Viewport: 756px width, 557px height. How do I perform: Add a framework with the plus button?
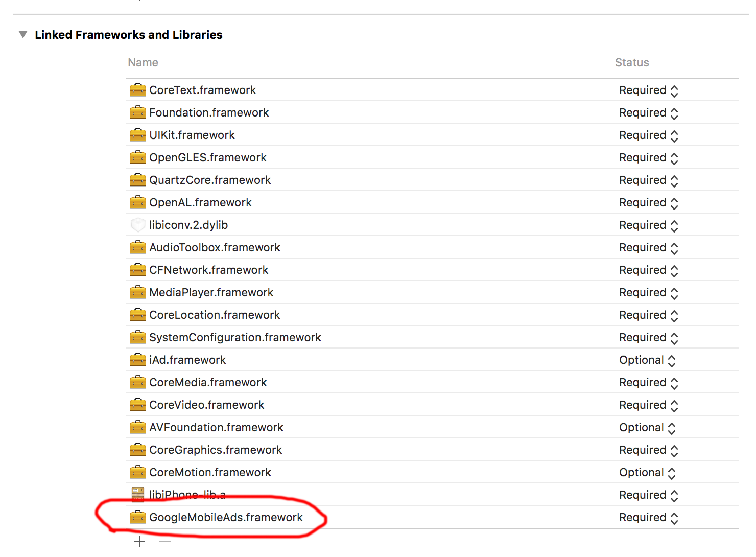tap(139, 541)
